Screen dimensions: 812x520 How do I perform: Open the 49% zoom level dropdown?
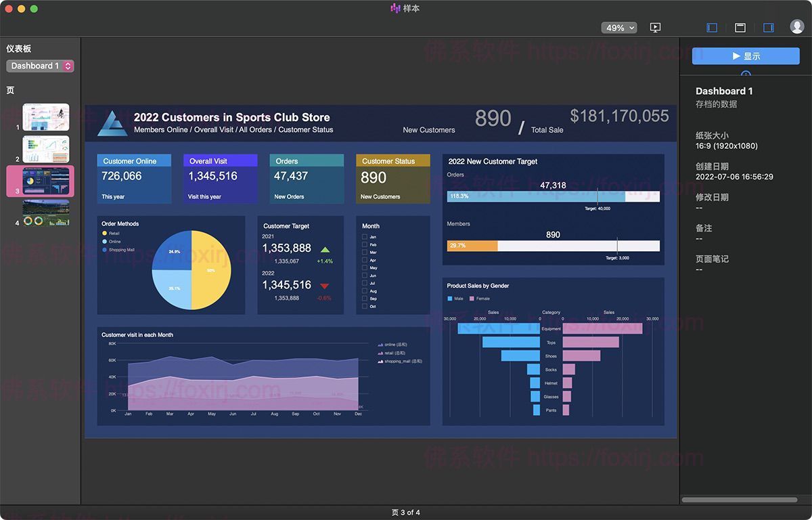[619, 28]
